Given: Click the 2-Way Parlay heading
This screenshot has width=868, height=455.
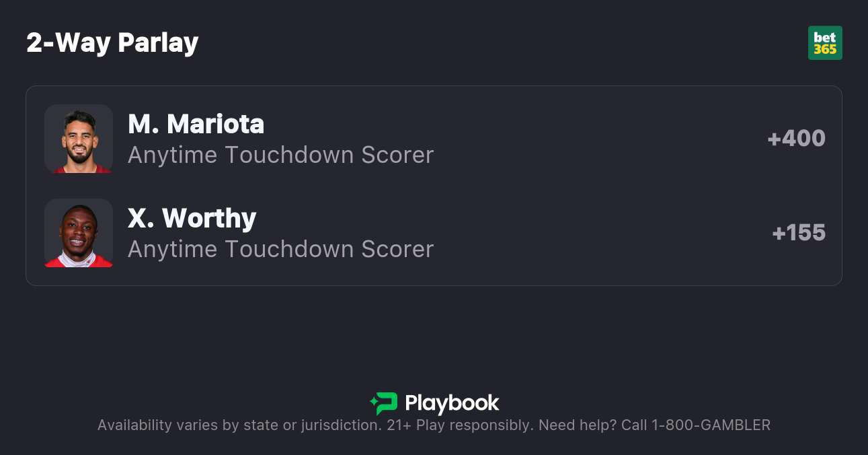Looking at the screenshot, I should tap(112, 43).
